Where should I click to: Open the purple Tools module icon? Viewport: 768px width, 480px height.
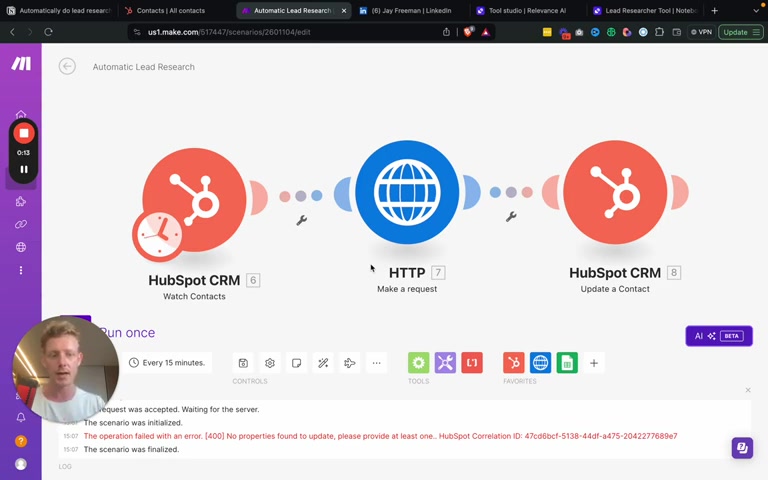[445, 363]
